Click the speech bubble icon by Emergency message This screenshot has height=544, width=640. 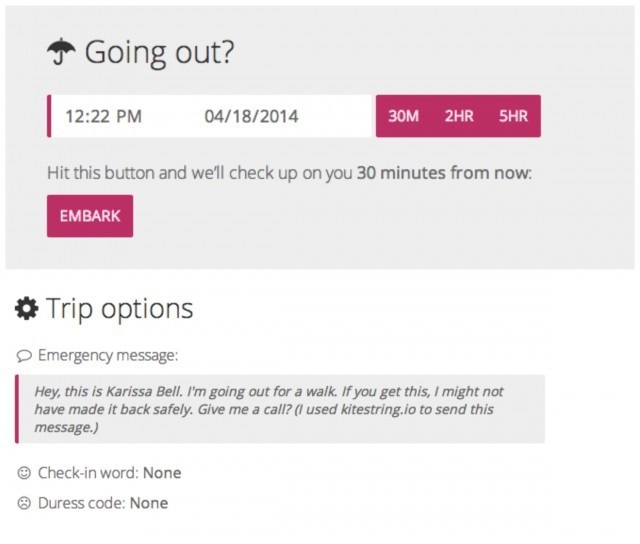(24, 356)
